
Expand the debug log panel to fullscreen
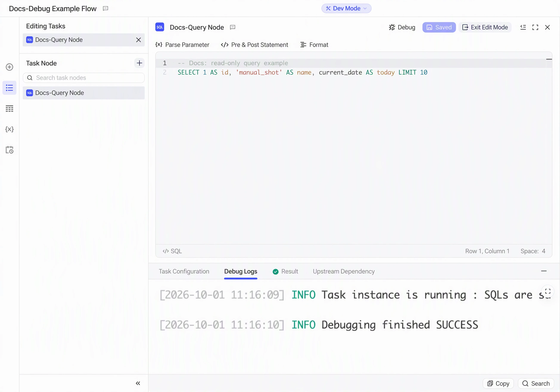pyautogui.click(x=548, y=291)
